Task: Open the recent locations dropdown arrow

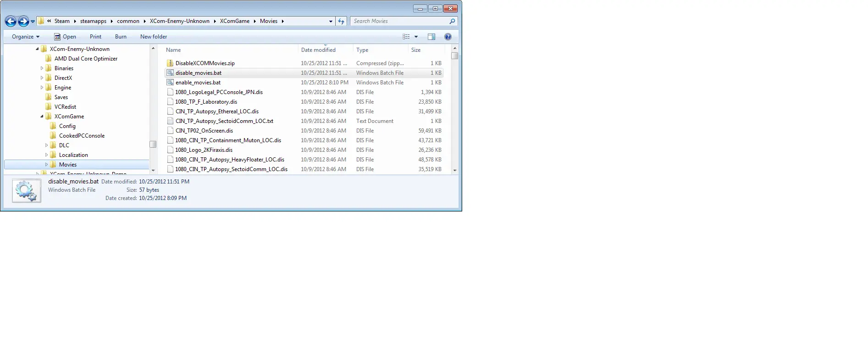Action: pos(33,22)
